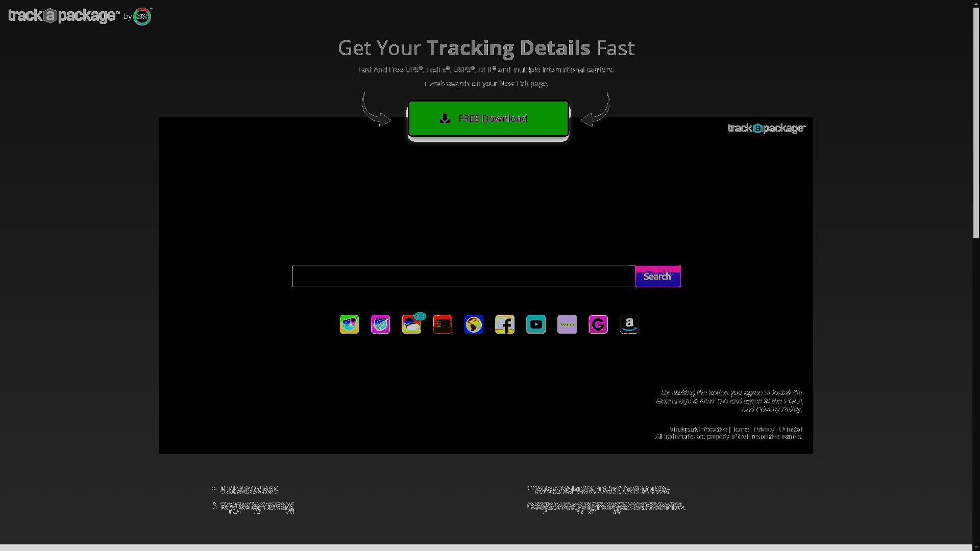Open the Facebook shortcut icon
The width and height of the screenshot is (980, 551).
click(505, 324)
